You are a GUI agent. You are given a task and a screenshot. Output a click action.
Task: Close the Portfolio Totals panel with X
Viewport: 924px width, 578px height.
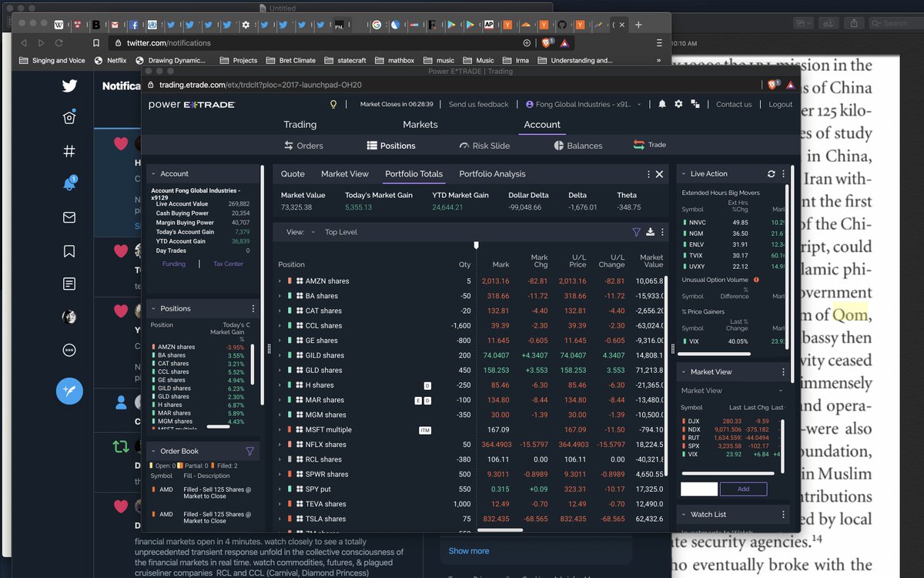[x=659, y=174]
